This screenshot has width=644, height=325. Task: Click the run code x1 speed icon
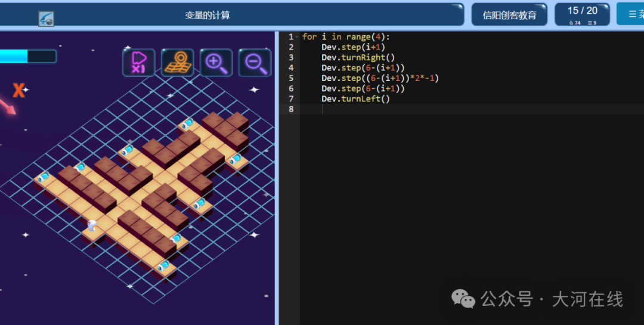(138, 63)
